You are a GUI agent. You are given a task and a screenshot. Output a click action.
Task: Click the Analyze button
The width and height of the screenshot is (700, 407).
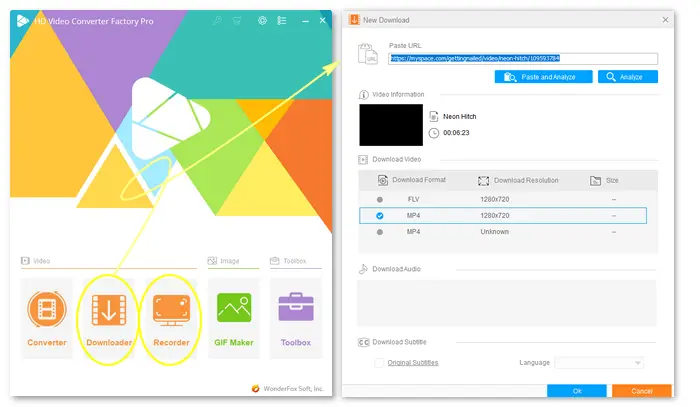627,76
